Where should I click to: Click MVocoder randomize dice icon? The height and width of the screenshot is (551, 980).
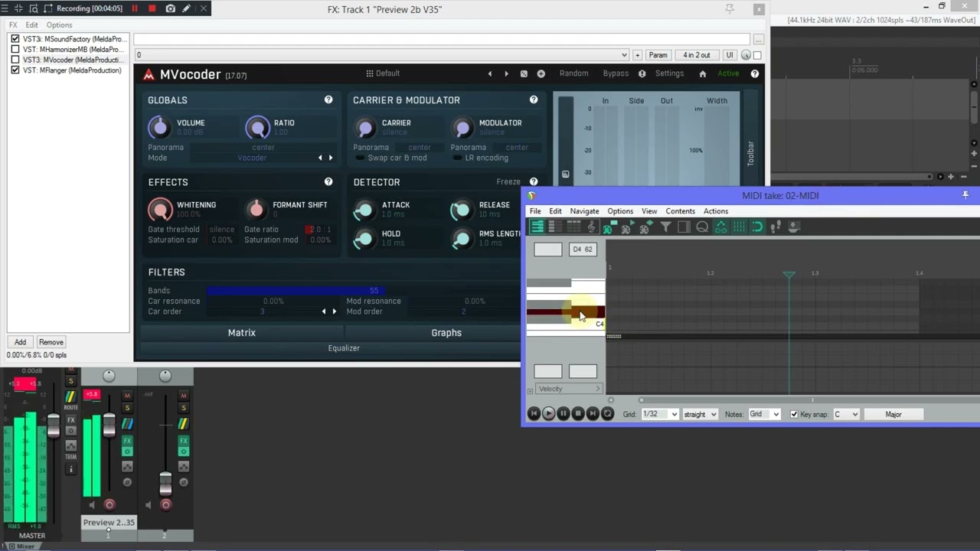[x=524, y=73]
